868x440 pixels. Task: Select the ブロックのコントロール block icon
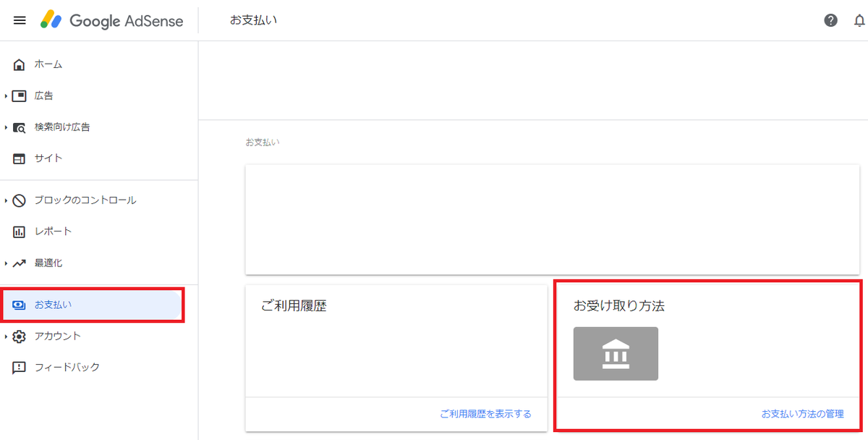(x=18, y=200)
